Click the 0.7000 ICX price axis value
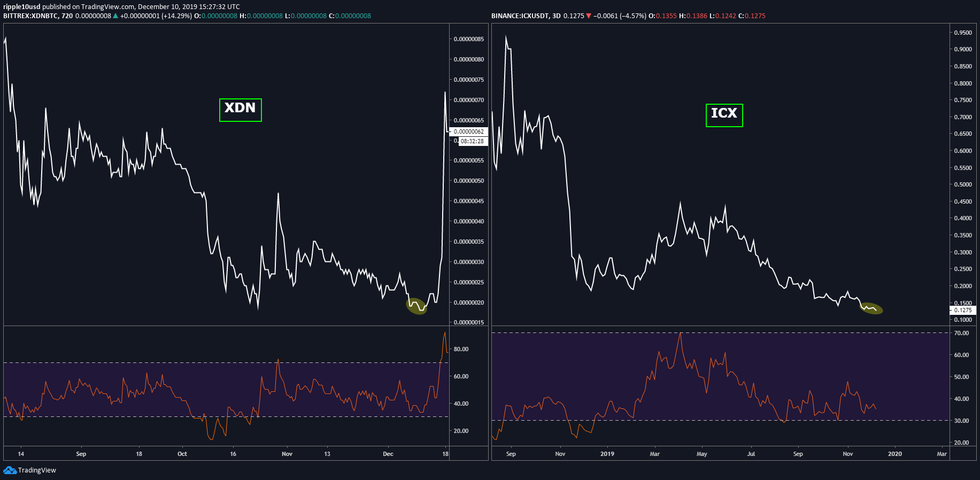This screenshot has height=480, width=980. coord(963,117)
